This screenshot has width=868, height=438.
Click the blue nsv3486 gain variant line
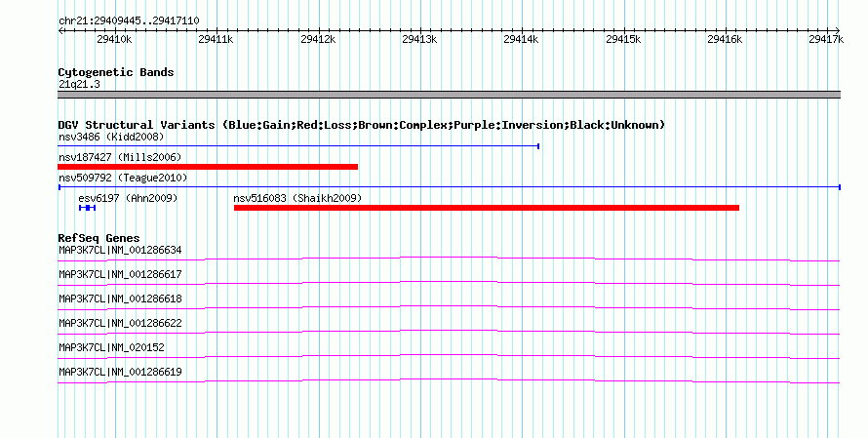pos(298,146)
